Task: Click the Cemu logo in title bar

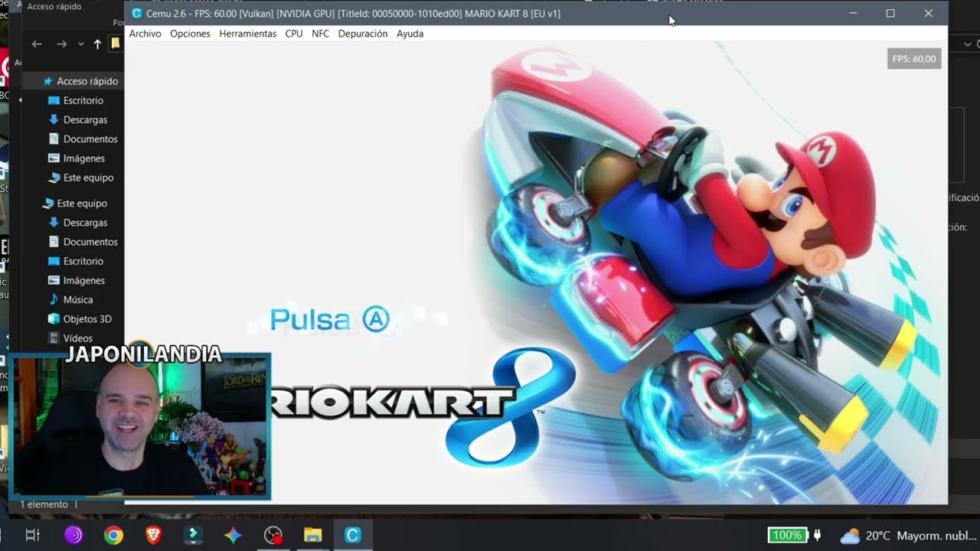Action: 137,13
